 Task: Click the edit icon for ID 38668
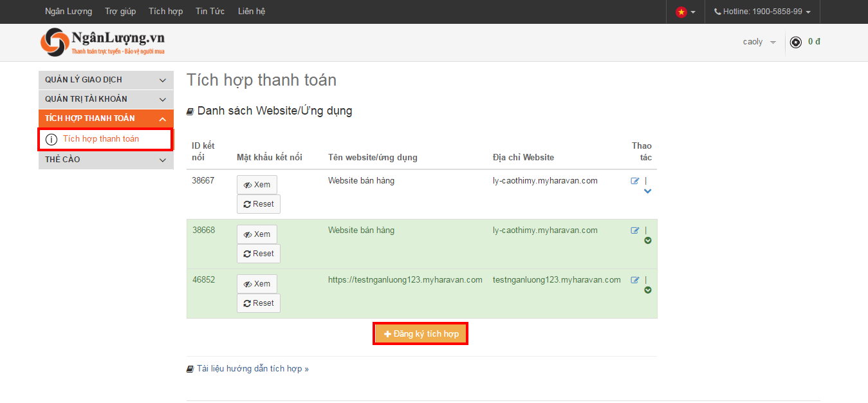[x=635, y=230]
